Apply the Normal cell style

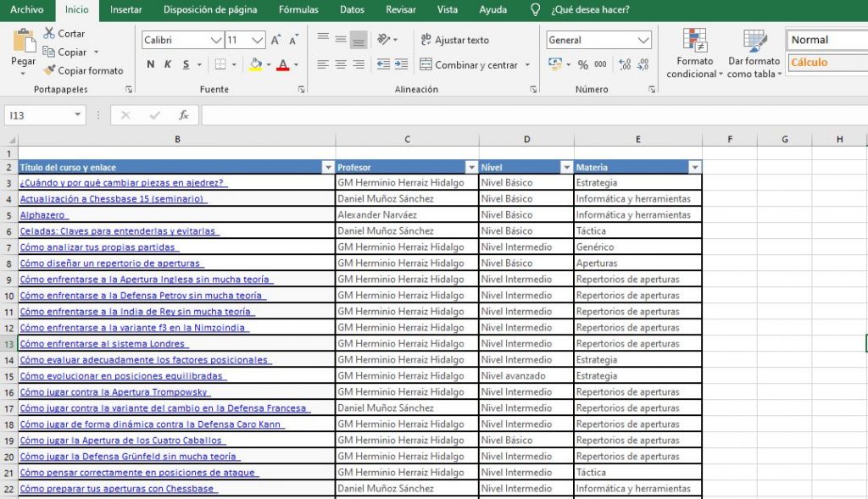point(827,40)
